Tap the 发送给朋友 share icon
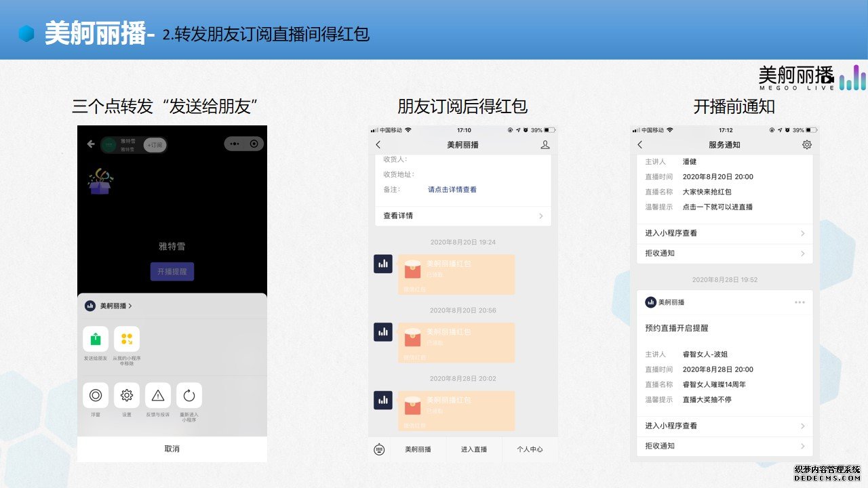 [x=96, y=339]
